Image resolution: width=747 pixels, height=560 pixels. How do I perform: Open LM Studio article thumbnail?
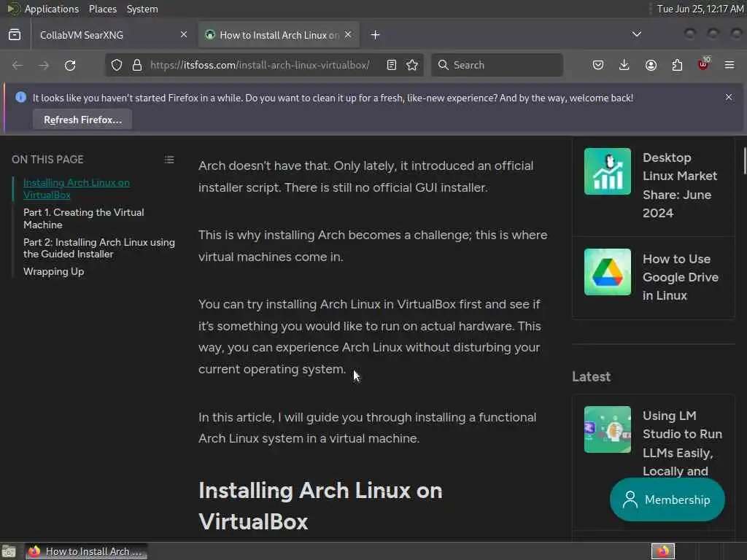[608, 429]
